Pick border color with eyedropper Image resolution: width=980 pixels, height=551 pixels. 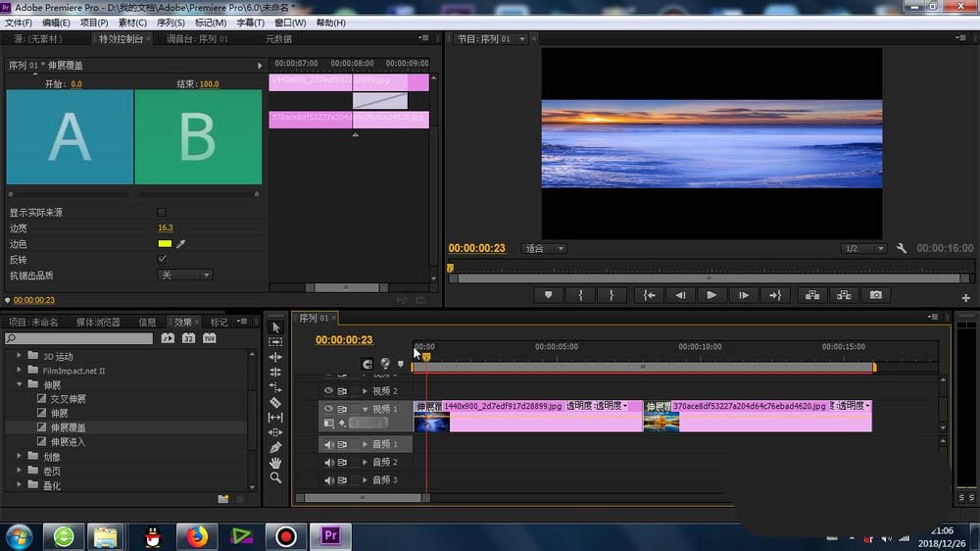(x=180, y=244)
